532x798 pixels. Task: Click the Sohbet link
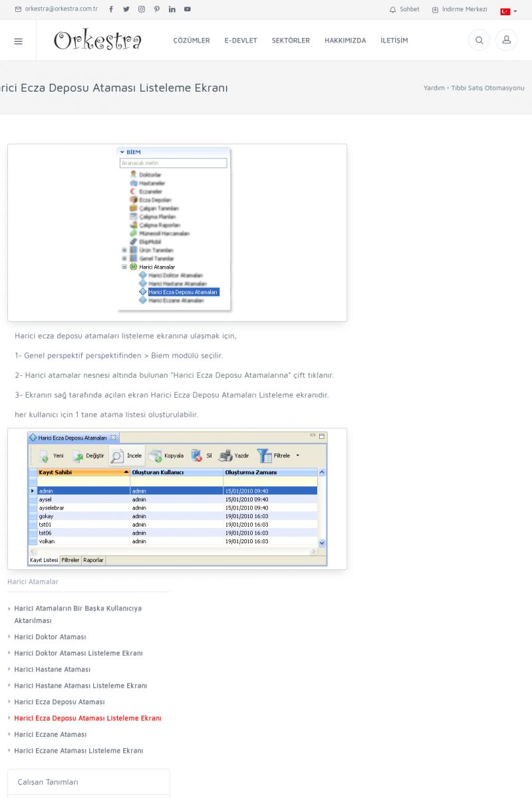click(x=410, y=9)
